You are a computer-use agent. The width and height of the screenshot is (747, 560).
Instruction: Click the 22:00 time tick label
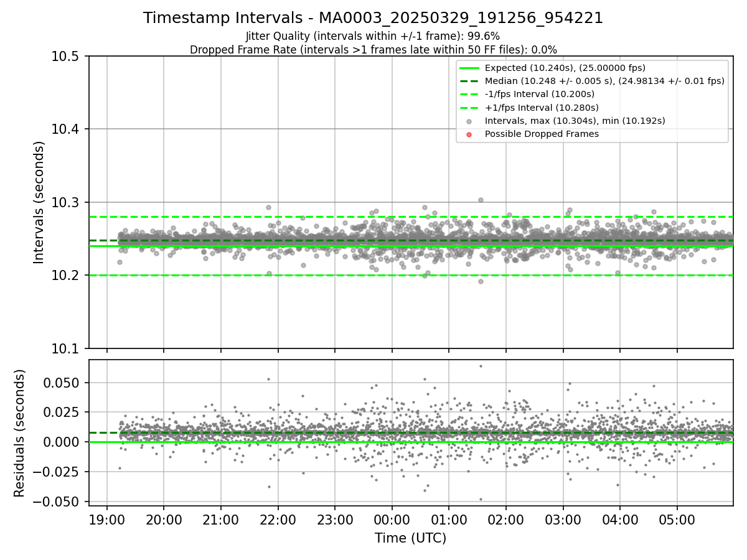coord(278,520)
